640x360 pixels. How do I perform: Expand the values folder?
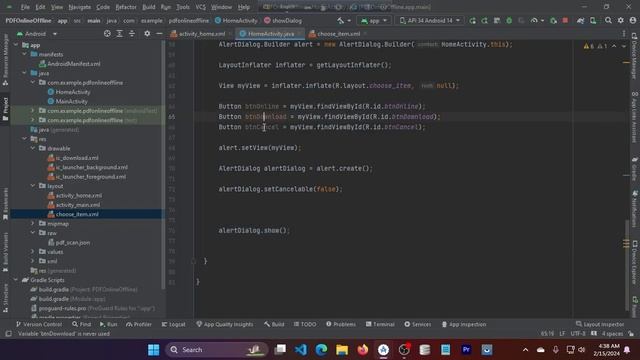pos(33,251)
